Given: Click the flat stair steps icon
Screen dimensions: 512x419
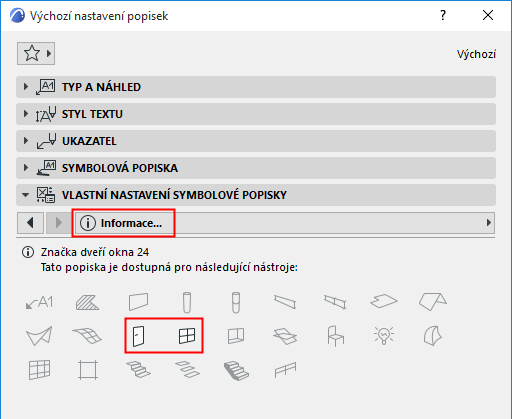Looking at the screenshot, I should pyautogui.click(x=187, y=370).
